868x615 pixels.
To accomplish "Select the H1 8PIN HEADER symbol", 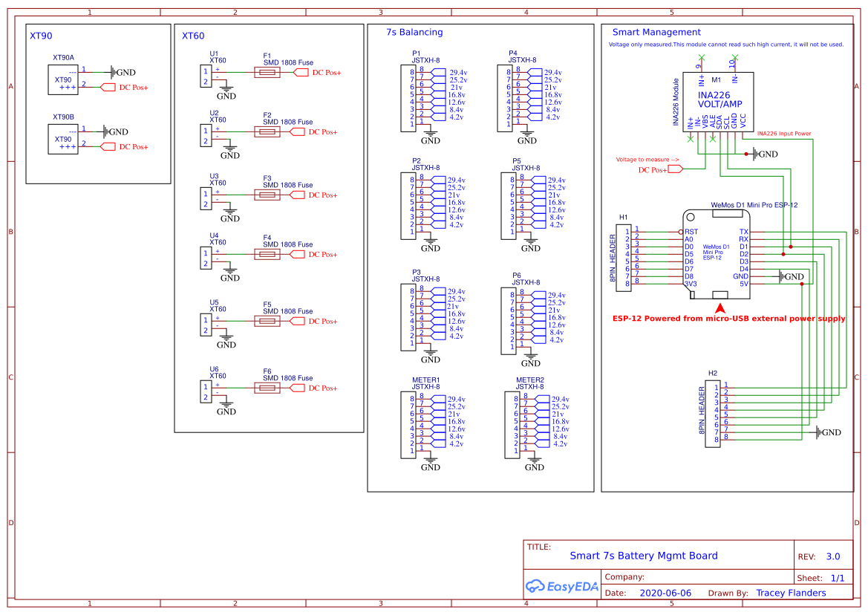I will (621, 256).
